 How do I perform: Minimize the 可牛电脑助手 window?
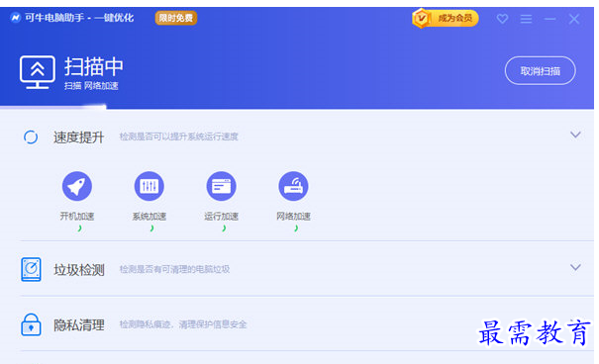[x=550, y=19]
